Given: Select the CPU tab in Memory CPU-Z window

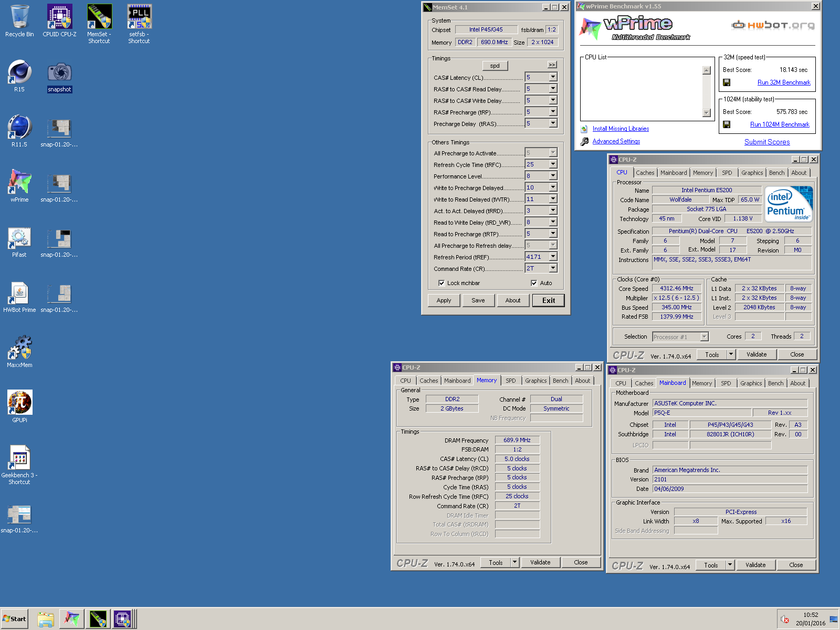Looking at the screenshot, I should pos(405,381).
